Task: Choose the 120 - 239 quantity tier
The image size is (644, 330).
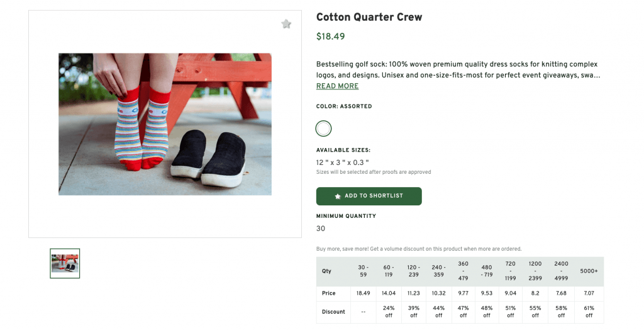Action: pyautogui.click(x=414, y=271)
